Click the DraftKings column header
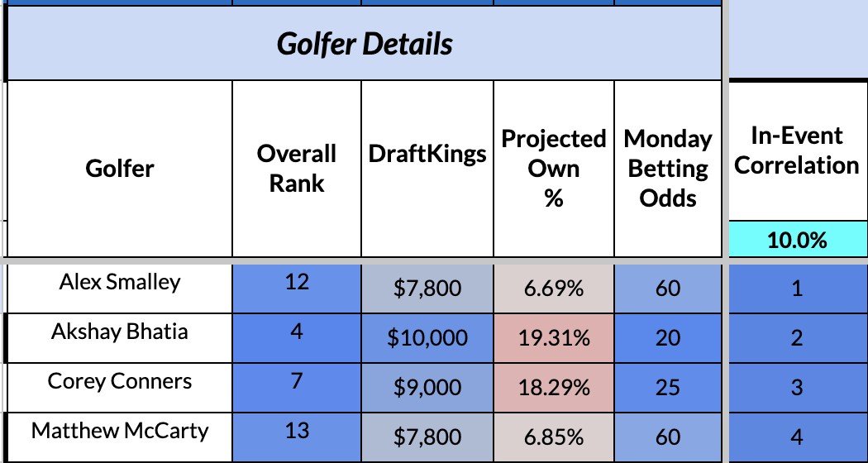The height and width of the screenshot is (463, 868). (427, 154)
